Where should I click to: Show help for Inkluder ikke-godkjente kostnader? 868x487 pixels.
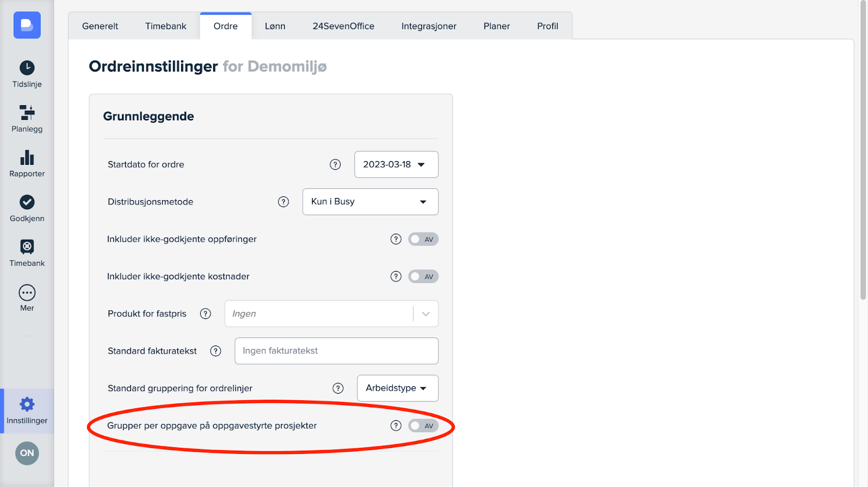tap(396, 277)
